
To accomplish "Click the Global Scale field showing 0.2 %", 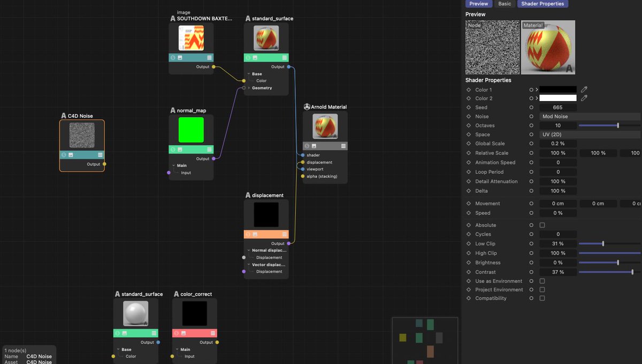I will [x=558, y=144].
